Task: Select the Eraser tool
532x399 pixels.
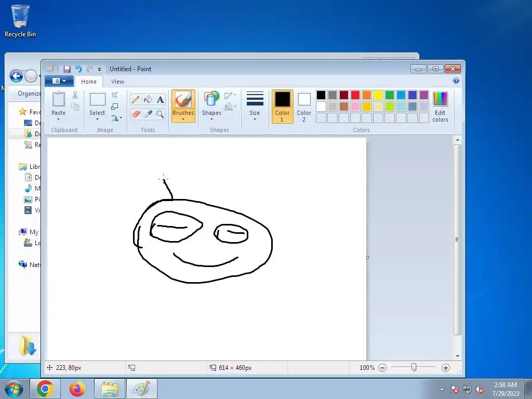Action: coord(136,114)
